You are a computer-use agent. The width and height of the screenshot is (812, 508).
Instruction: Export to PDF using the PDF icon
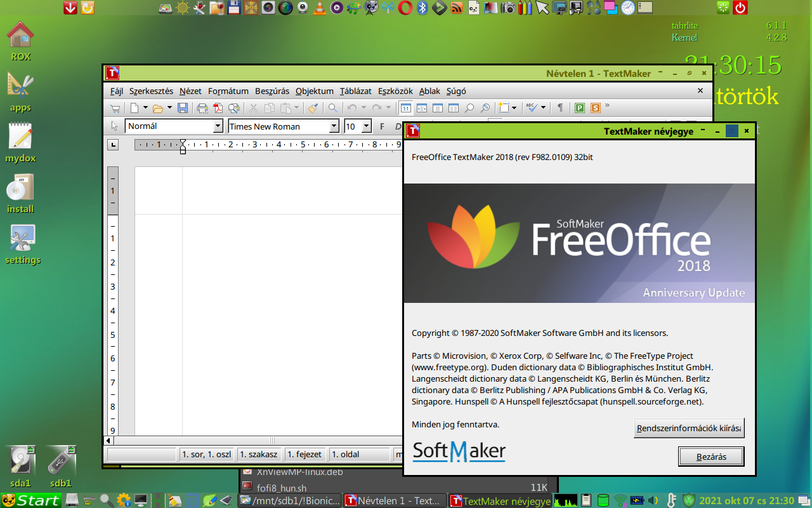[x=218, y=108]
